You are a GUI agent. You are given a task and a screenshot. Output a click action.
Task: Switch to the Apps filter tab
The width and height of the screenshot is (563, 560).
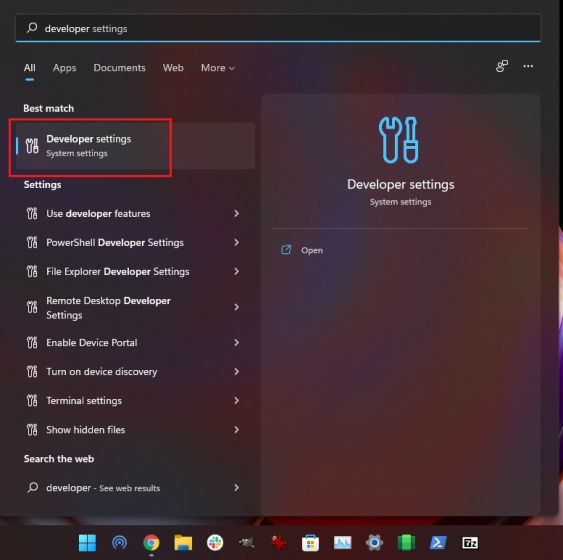click(65, 68)
